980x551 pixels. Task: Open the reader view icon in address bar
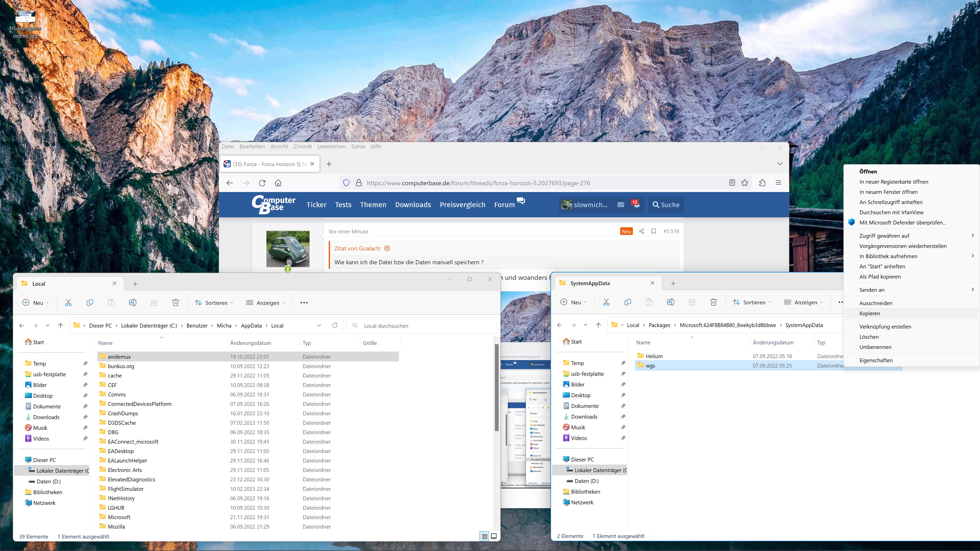click(x=732, y=183)
